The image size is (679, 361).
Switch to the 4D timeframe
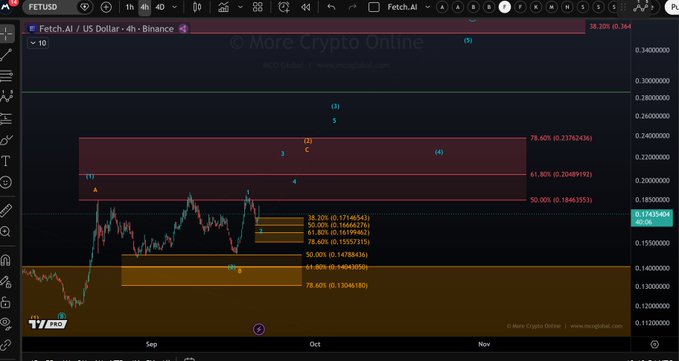160,7
